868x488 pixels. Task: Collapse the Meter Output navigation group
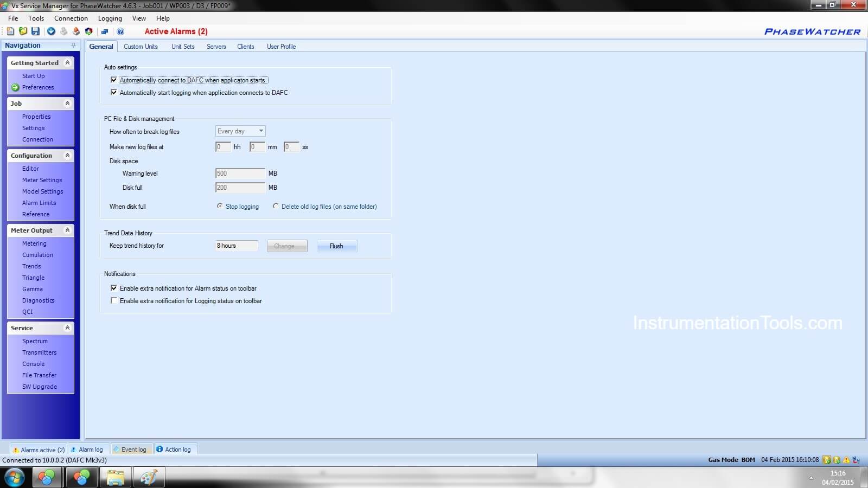tap(67, 230)
